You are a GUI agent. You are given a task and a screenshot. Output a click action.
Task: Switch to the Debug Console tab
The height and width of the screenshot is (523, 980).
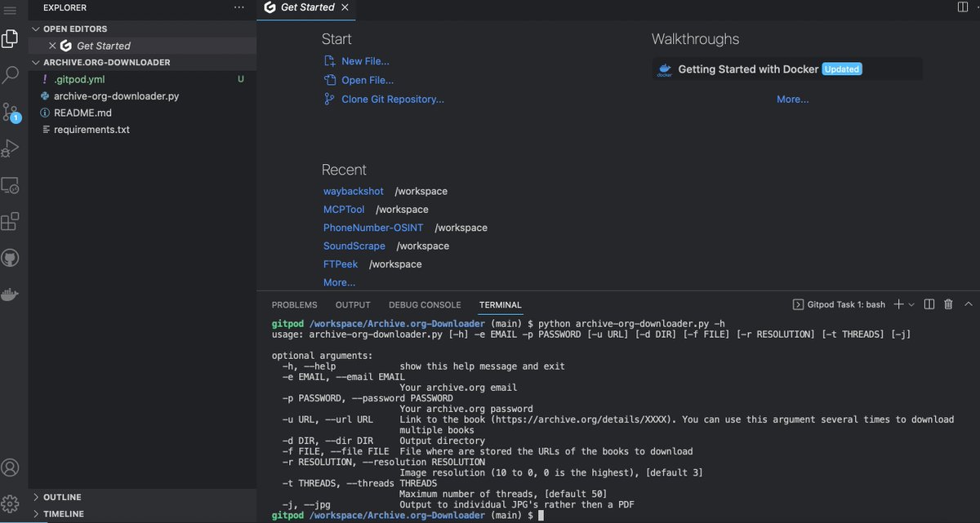click(x=425, y=304)
